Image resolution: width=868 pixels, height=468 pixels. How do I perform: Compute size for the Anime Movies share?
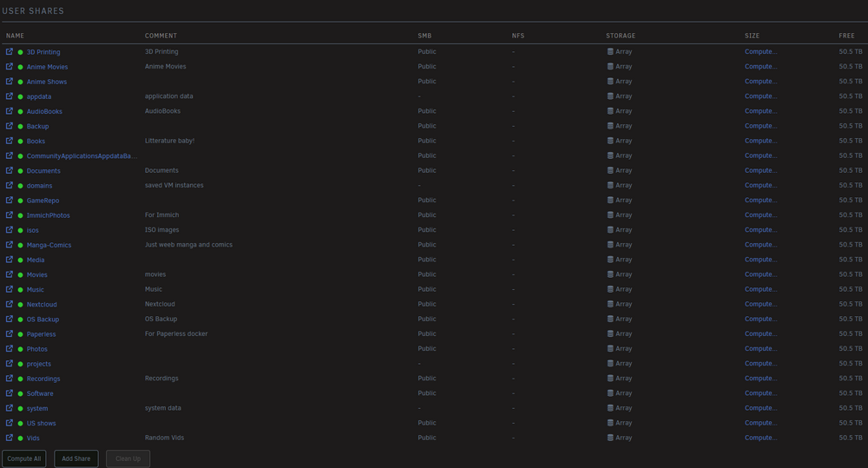760,67
